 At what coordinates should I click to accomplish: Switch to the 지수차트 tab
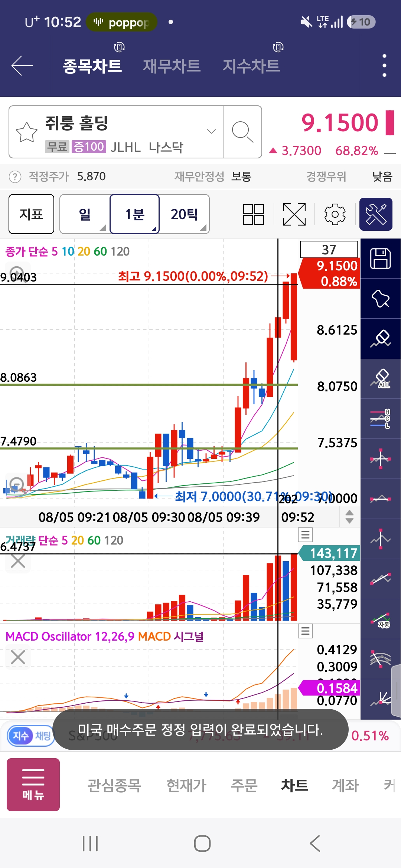pos(251,66)
